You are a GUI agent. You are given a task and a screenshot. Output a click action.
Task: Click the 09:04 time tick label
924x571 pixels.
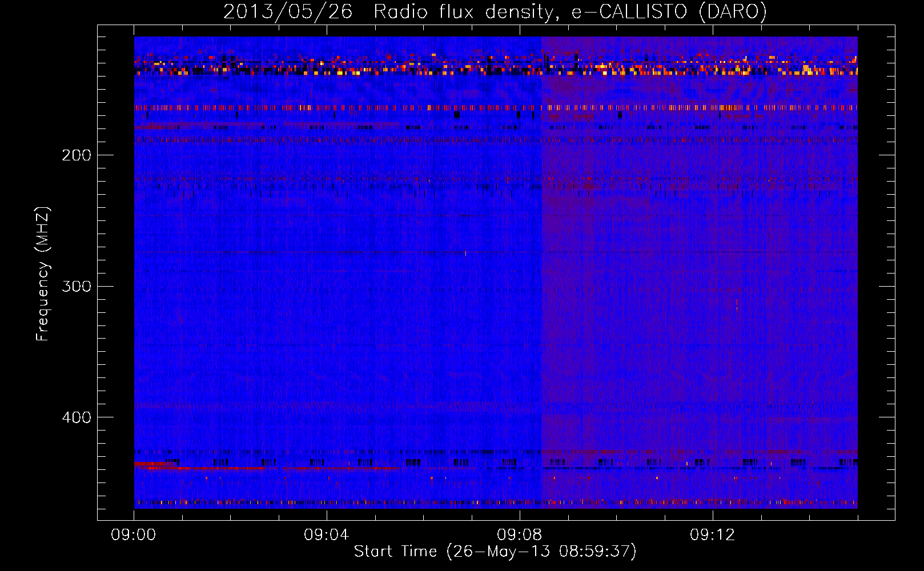[x=327, y=535]
